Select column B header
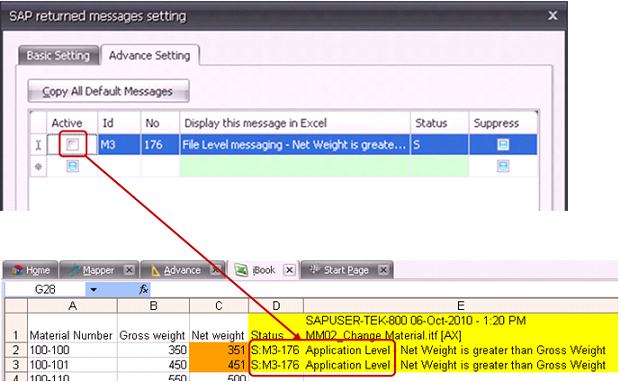This screenshot has width=620, height=382. click(x=153, y=305)
